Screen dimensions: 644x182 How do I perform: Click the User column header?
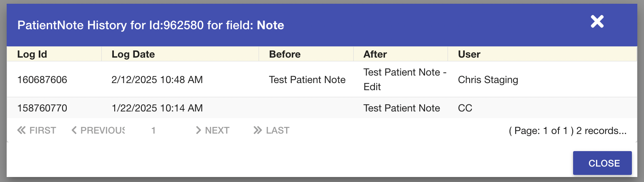pos(469,54)
